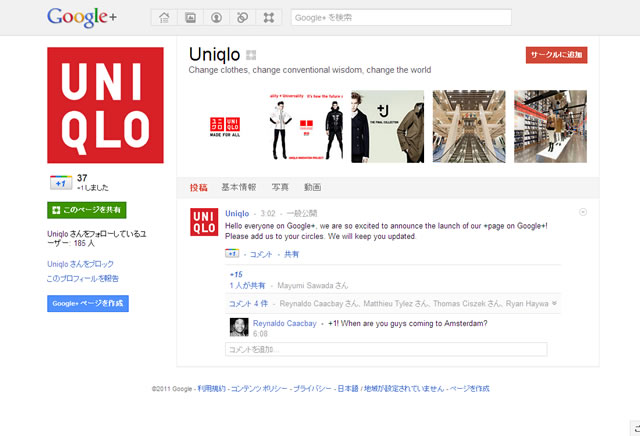The image size is (640, 436).
Task: Open the Home stream icon
Action: 164,18
